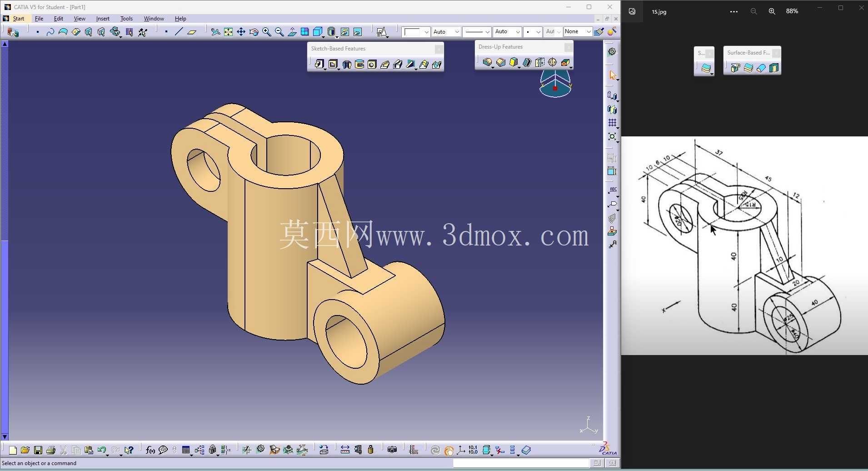Click the Measure Between icon
Viewport: 868px width, 471px height.
tap(345, 450)
